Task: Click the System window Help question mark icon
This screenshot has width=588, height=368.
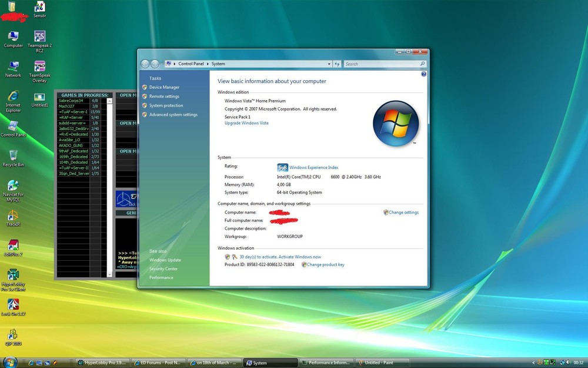Action: click(x=423, y=74)
